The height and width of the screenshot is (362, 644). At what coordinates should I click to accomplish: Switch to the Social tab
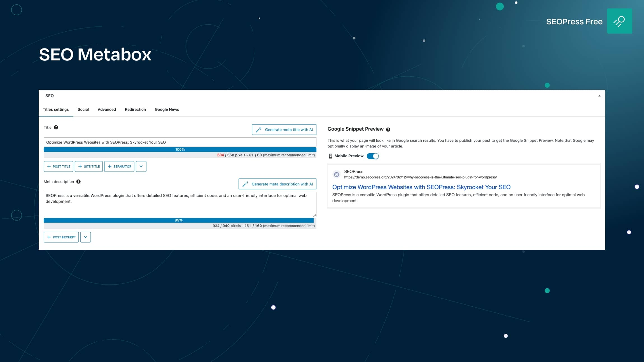click(x=83, y=109)
